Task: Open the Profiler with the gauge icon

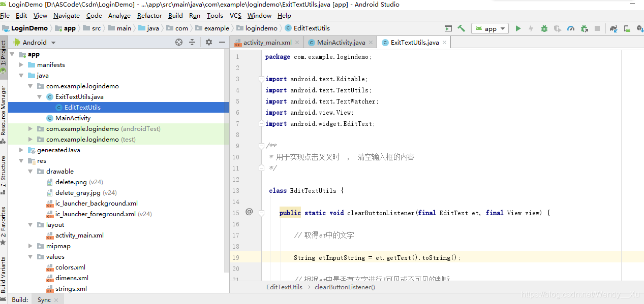Action: [x=571, y=28]
